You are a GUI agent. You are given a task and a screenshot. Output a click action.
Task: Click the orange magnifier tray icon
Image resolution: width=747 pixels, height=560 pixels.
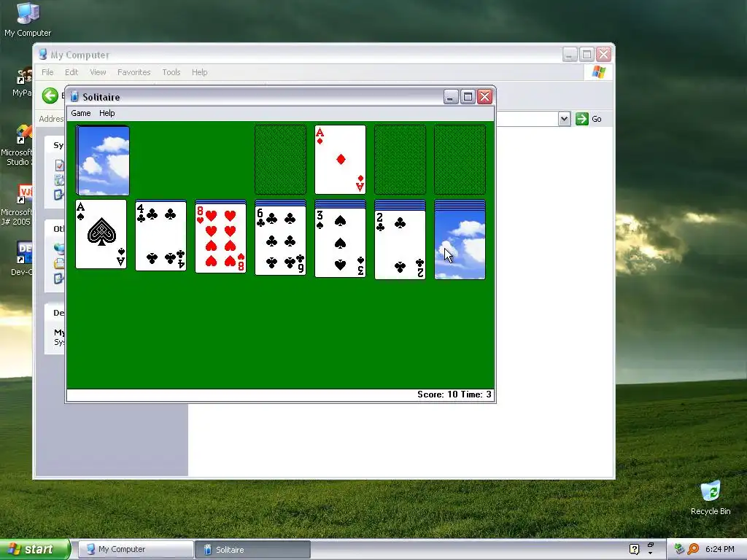point(693,549)
